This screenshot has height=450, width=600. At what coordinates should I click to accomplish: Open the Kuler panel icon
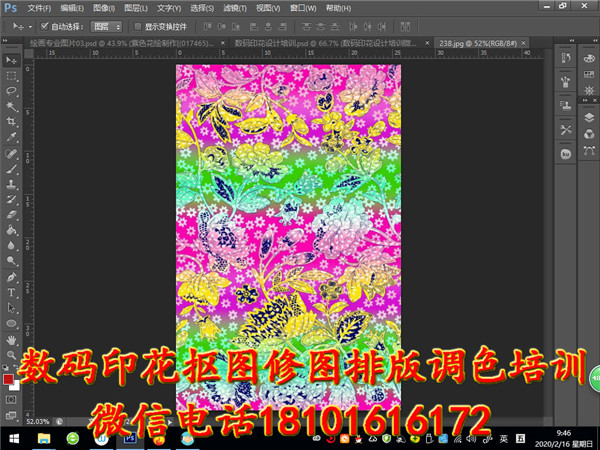[x=565, y=153]
